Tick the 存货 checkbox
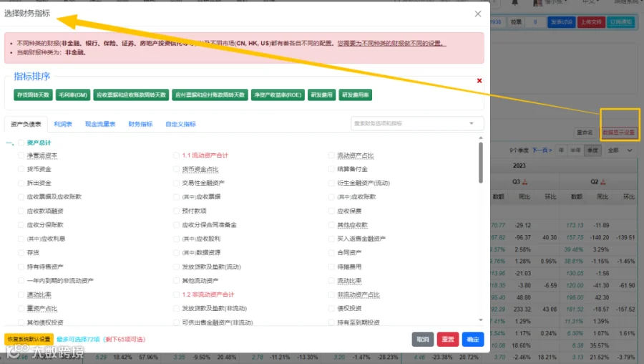The height and width of the screenshot is (364, 644). pos(21,252)
